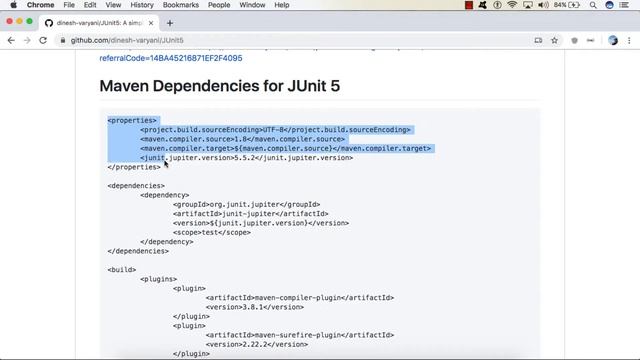Click the opening <properties> tag text
640x360 pixels.
point(132,120)
